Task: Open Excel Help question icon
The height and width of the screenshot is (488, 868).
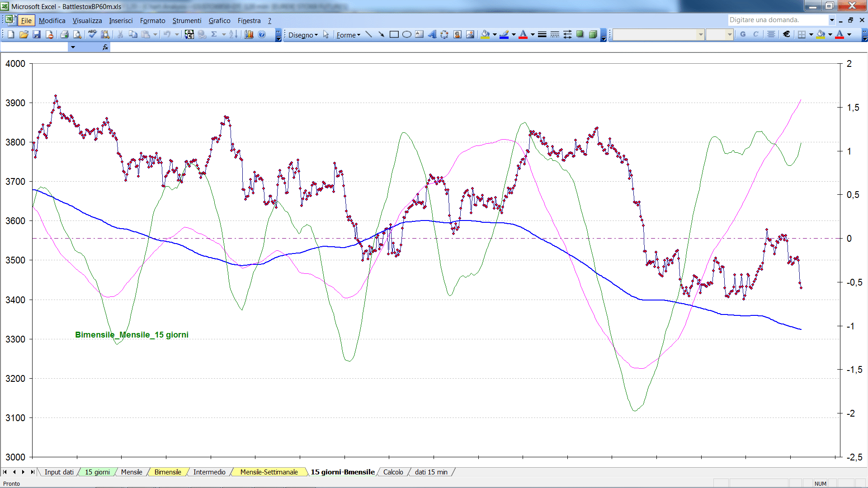Action: (x=262, y=34)
